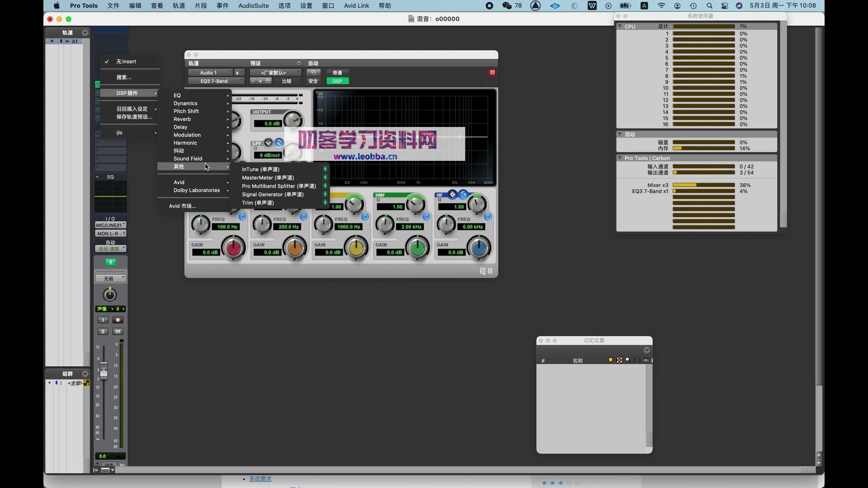Click the copy settings icon next to presets
868x488 pixels.
click(269, 81)
